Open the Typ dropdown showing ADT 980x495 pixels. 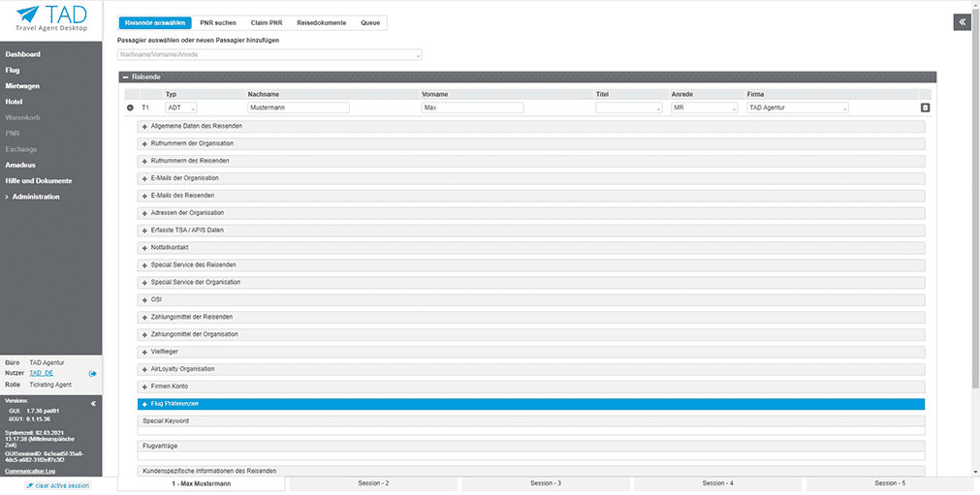[181, 108]
